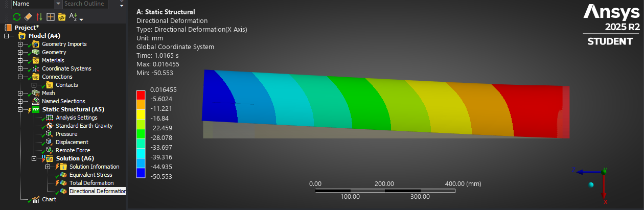
Task: Click the Geometry Imports folder icon
Action: click(35, 44)
